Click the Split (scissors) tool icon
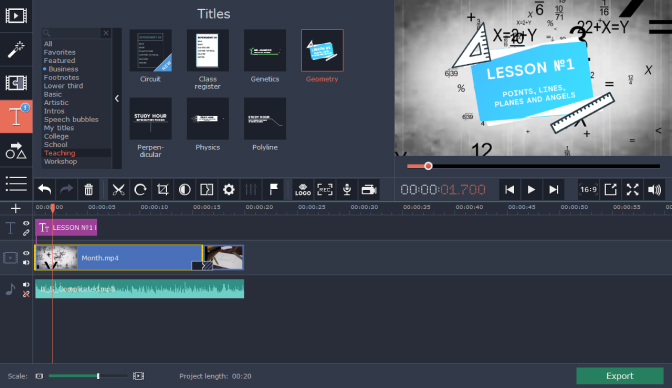The width and height of the screenshot is (672, 388). coord(118,189)
